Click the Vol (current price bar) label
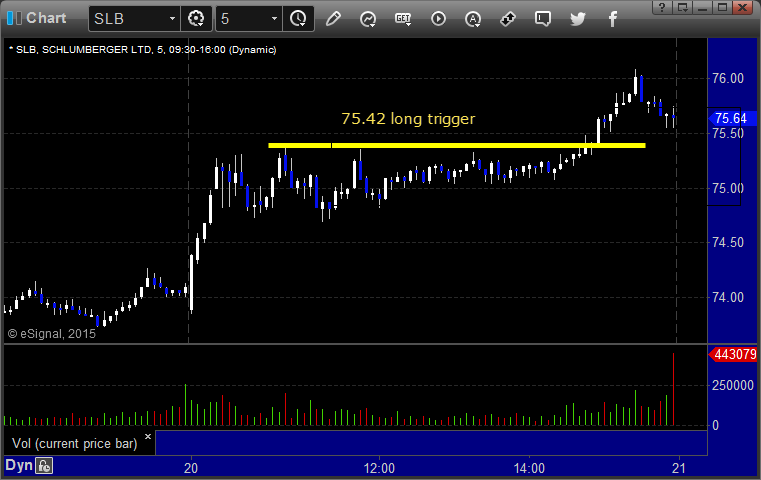Viewport: 761px width, 480px height. click(x=75, y=444)
